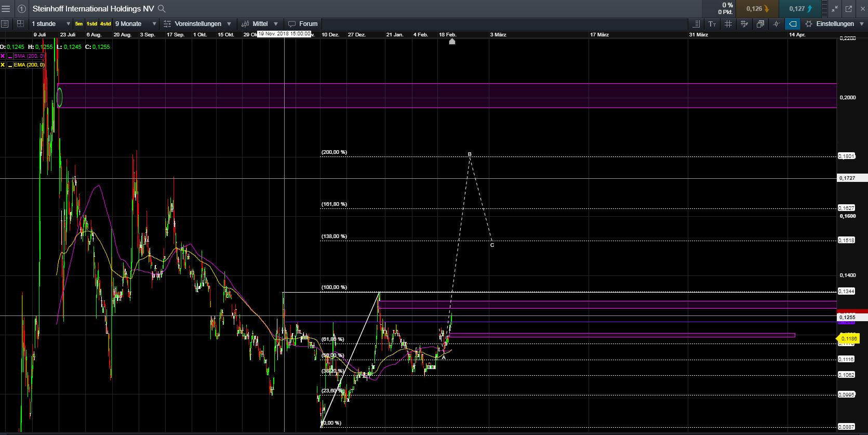Toggle the chart grid lines icon
This screenshot has width=868, height=435.
point(728,24)
